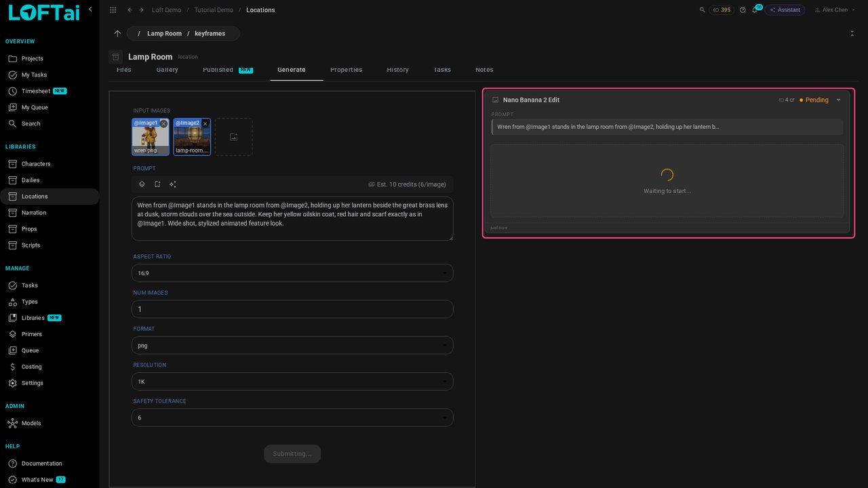Open the notifications bell
Viewport: 868px width, 488px height.
(x=755, y=10)
